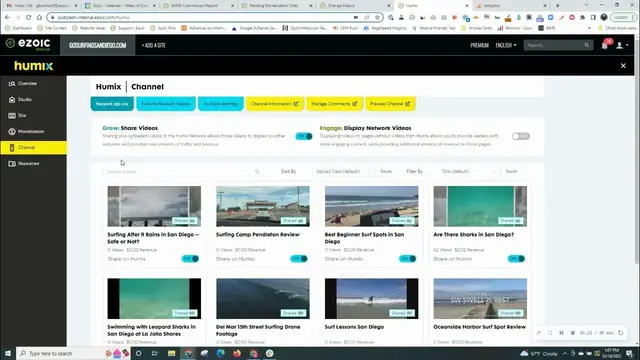640x360 pixels.
Task: Open the Chrome extensions puzzle icon
Action: click(582, 18)
